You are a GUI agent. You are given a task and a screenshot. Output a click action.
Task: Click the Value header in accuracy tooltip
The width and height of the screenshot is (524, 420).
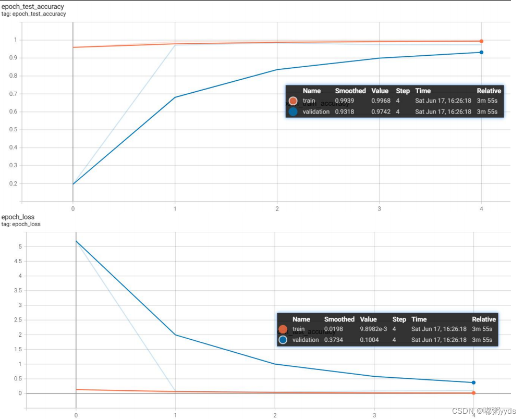click(x=380, y=91)
